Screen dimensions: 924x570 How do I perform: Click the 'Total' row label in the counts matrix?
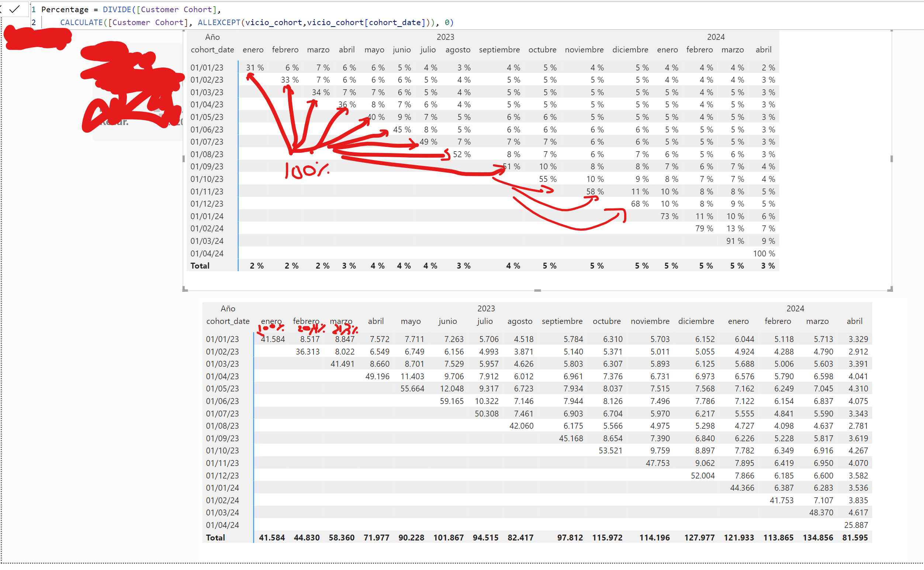pyautogui.click(x=215, y=538)
